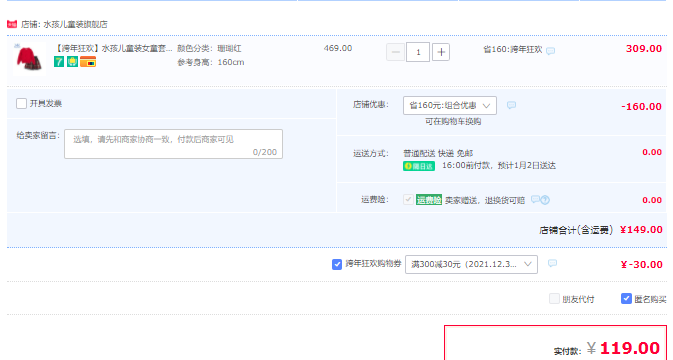
Task: Click the 隔日达 next-day delivery badge
Action: pyautogui.click(x=419, y=166)
